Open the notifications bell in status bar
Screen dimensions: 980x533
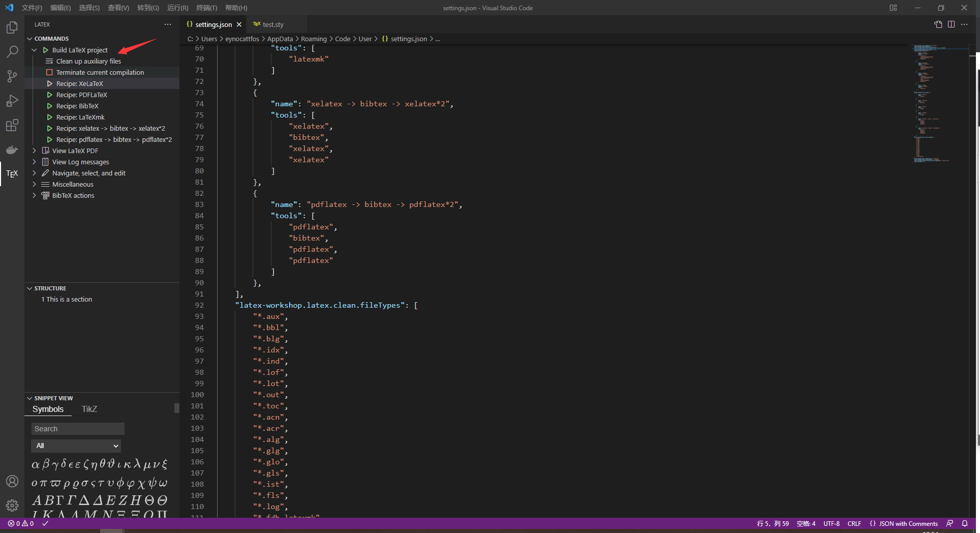965,523
